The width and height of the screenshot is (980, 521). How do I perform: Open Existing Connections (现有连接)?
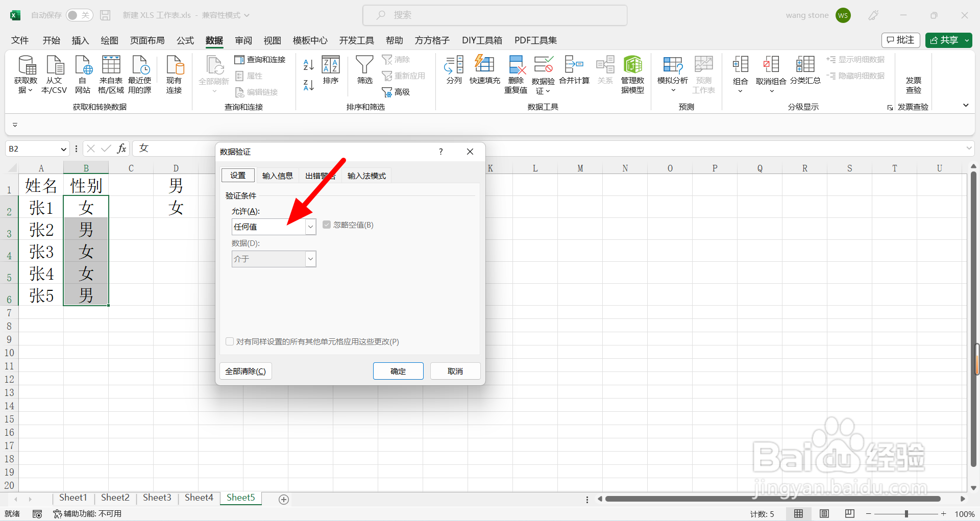point(174,75)
